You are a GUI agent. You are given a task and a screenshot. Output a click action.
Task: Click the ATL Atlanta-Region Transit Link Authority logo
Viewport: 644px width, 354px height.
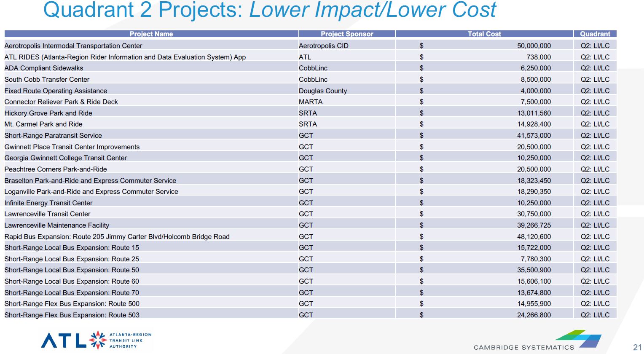click(96, 340)
